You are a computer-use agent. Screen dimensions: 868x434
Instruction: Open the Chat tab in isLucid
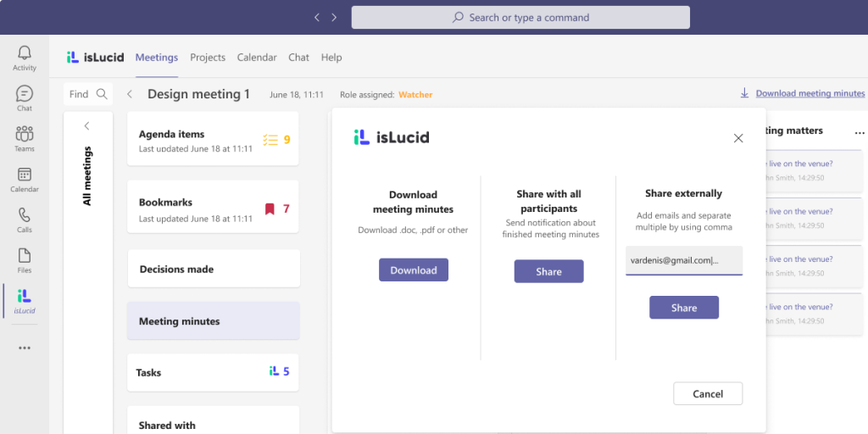click(298, 57)
